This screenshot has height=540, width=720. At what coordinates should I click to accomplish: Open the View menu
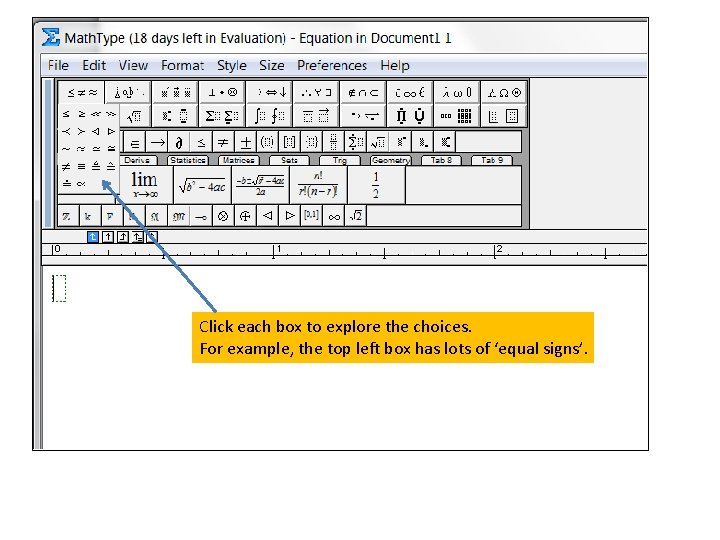click(133, 66)
